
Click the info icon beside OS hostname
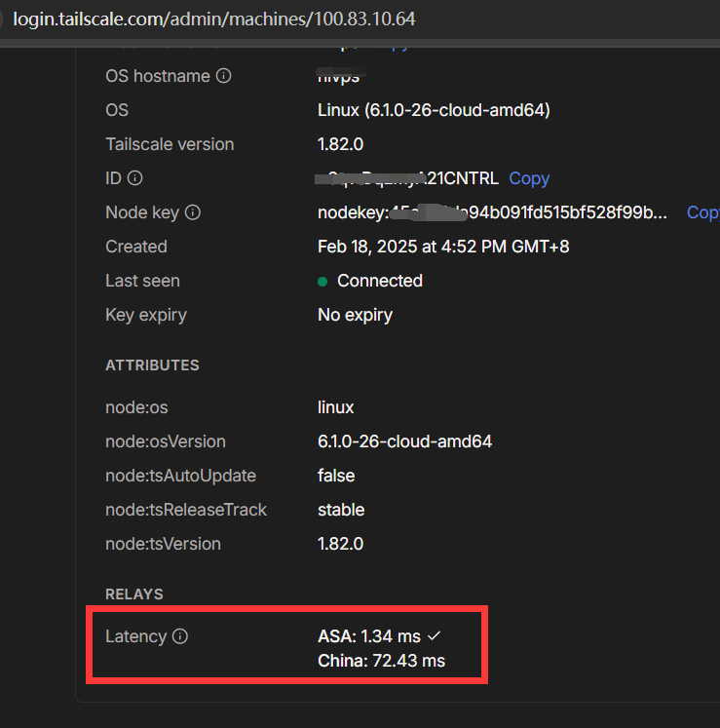tap(224, 76)
